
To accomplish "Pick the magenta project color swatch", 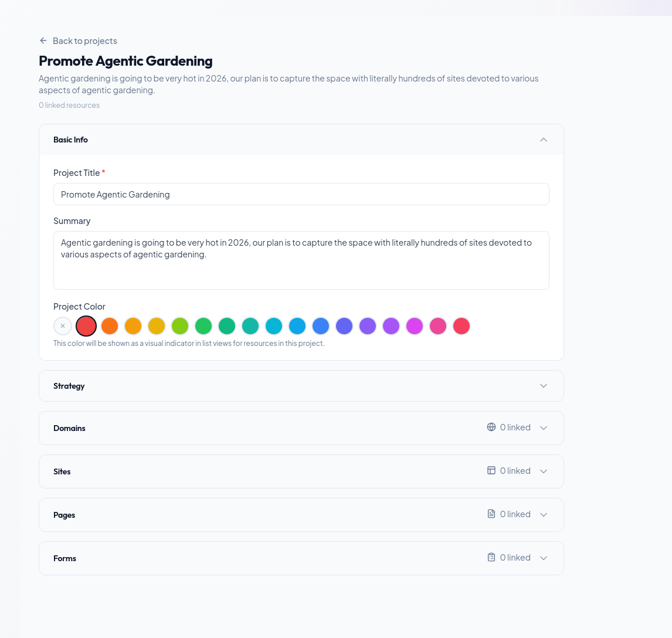I will (x=415, y=325).
